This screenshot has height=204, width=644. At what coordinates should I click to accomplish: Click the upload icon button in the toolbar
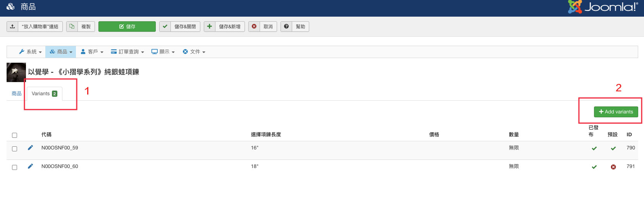[12, 26]
